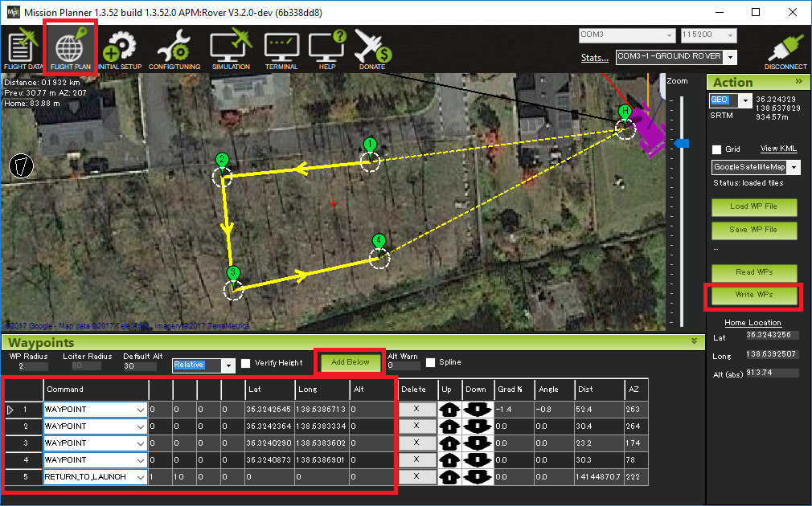Enable the Spline checkbox
Screen dimensions: 812x506
pyautogui.click(x=431, y=363)
